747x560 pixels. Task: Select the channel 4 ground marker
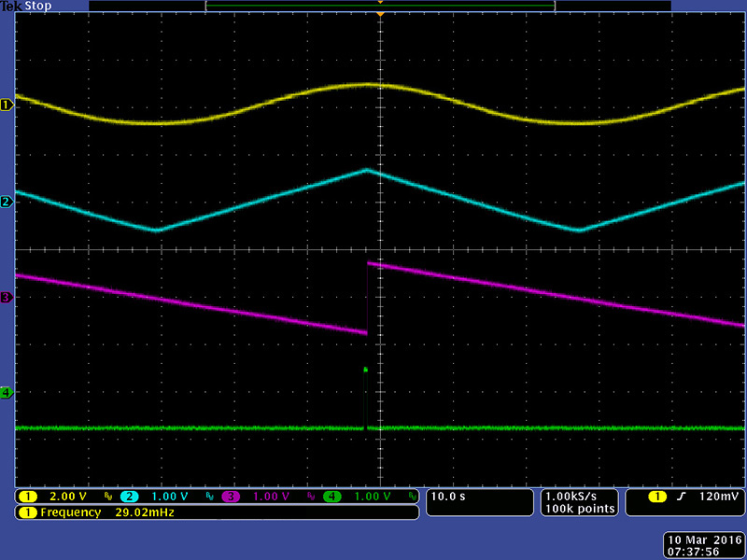coord(7,393)
